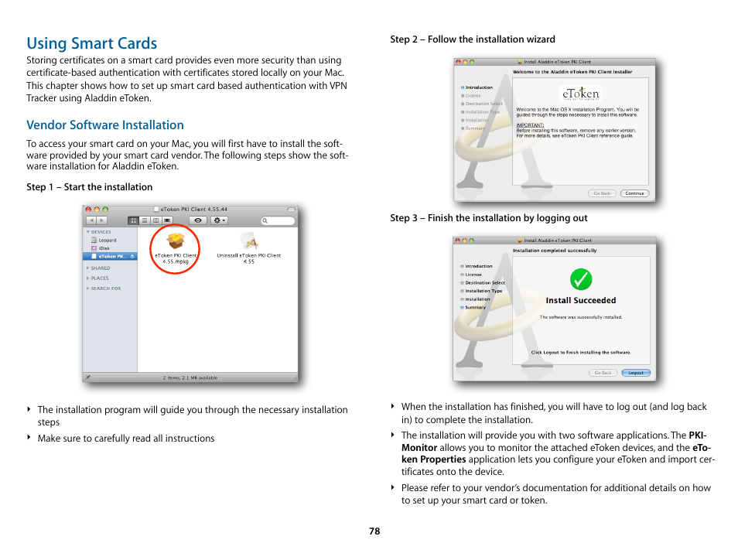Switch Finder to column view

155,220
